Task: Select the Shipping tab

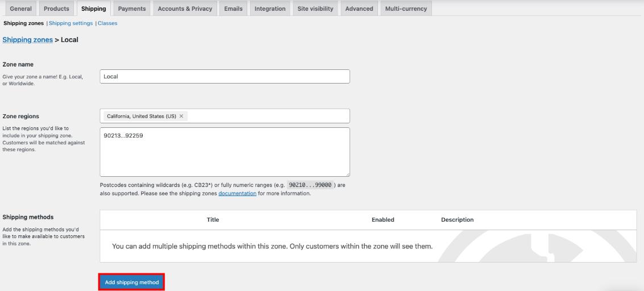Action: (93, 9)
